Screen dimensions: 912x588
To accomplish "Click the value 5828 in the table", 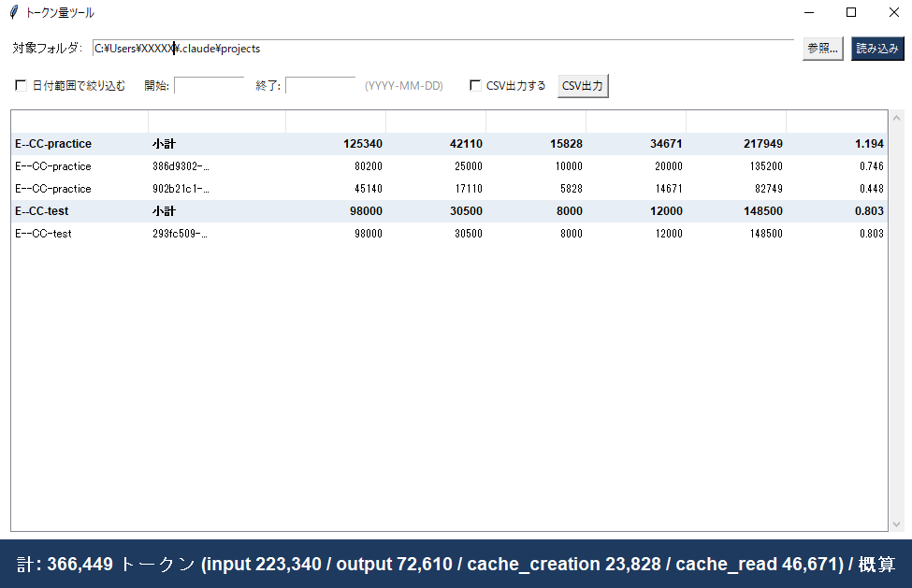I will pyautogui.click(x=572, y=189).
